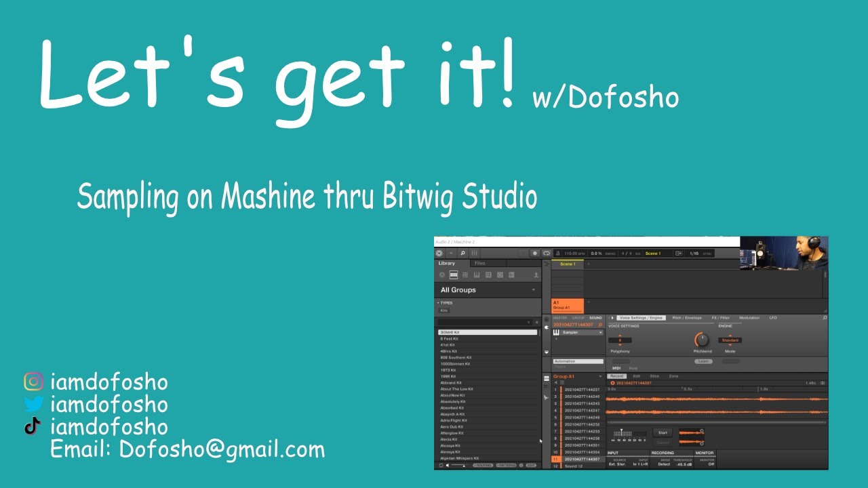Select the A1 Group A1 pad
The image size is (868, 488).
click(568, 306)
